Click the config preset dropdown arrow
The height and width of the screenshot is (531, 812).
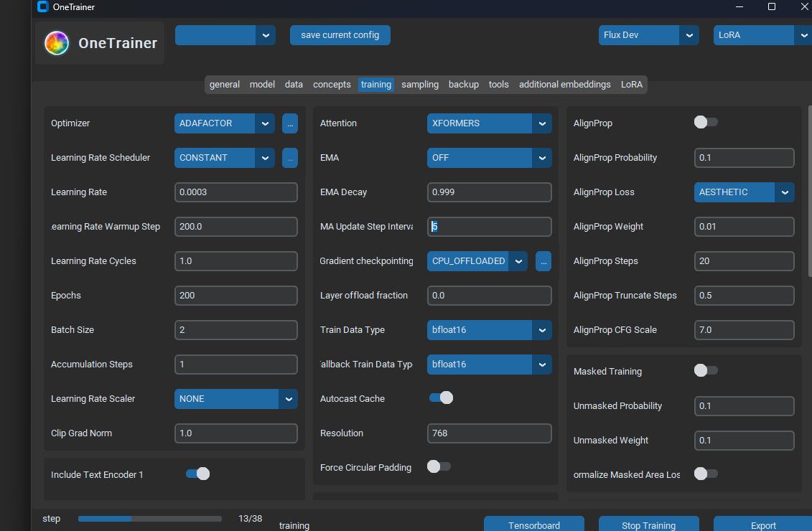click(266, 35)
